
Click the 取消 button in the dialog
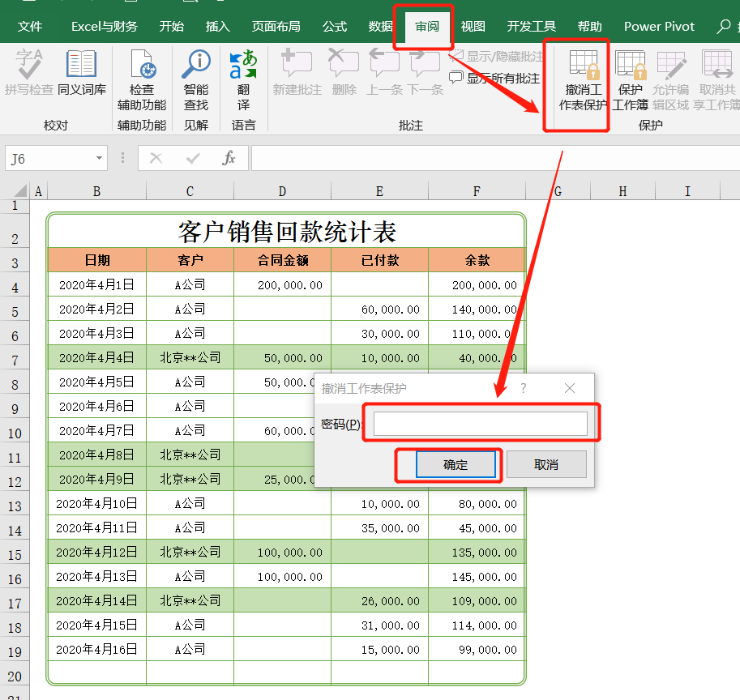(546, 464)
